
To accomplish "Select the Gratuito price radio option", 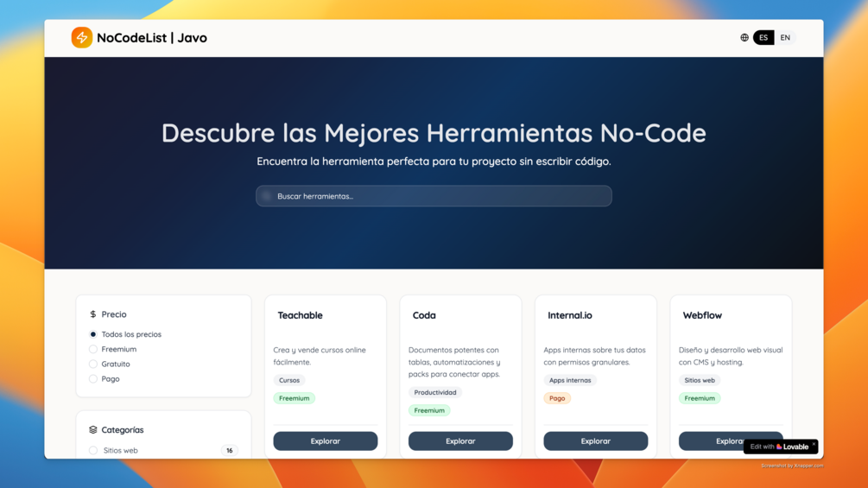I will (x=93, y=364).
